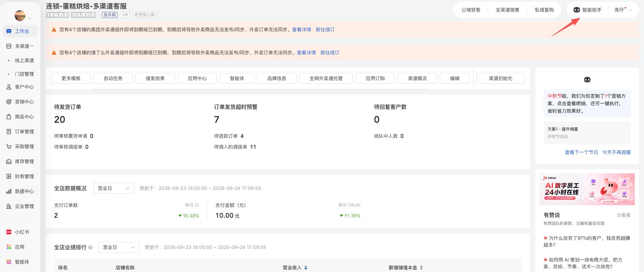Screen dimensions: 644x272
Task: Click the 渠道初始化 button
Action: 501,78
